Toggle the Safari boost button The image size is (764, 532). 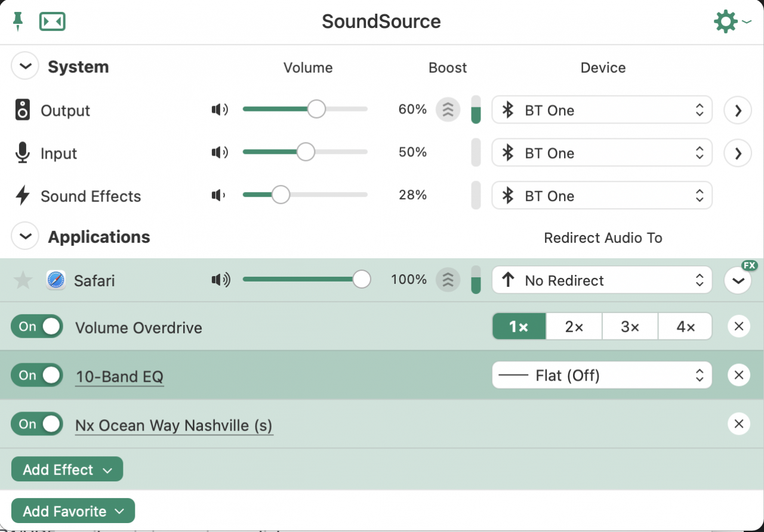[x=448, y=280]
